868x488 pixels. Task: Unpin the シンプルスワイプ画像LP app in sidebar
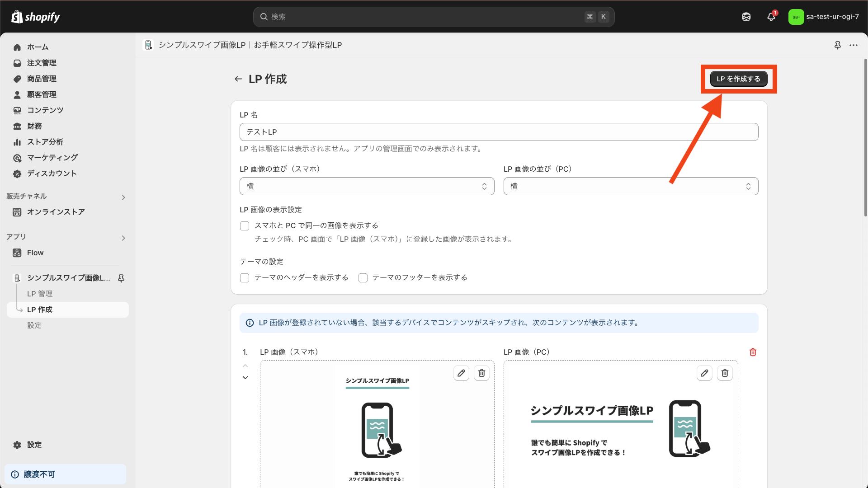121,278
